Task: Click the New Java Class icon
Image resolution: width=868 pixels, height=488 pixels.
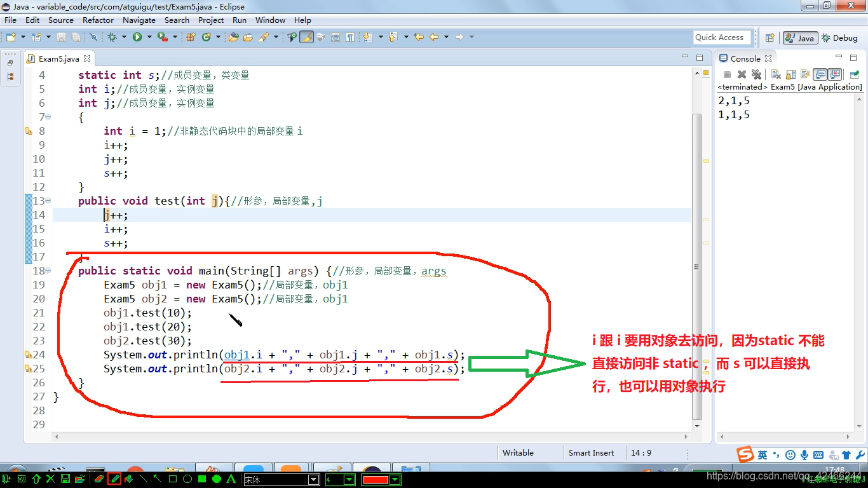Action: [x=206, y=37]
